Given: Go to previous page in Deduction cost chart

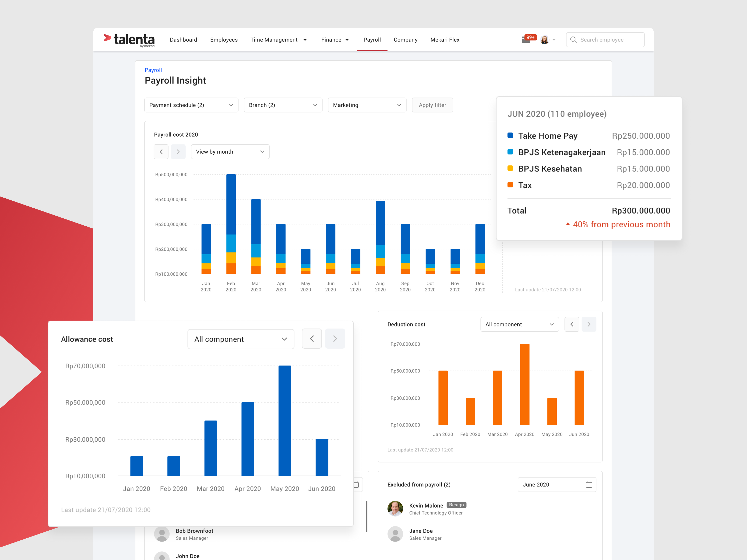Looking at the screenshot, I should [572, 324].
